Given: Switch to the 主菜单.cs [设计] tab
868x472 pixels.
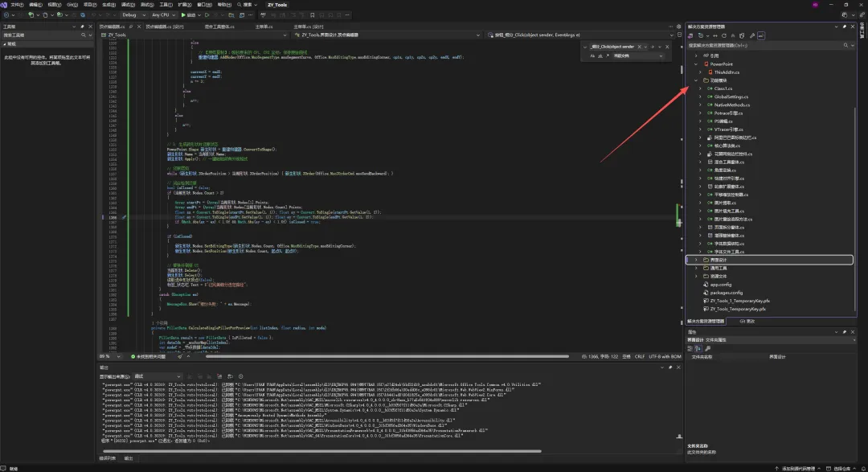Looking at the screenshot, I should click(x=309, y=27).
